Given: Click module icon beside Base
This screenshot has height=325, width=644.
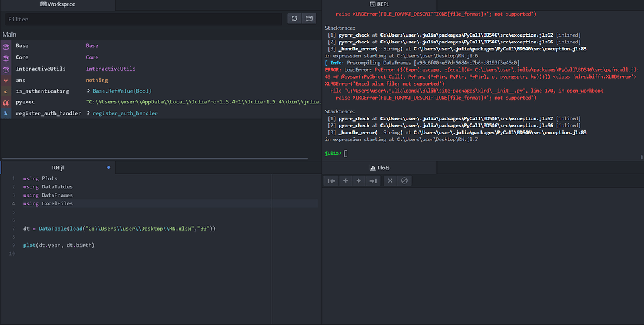Looking at the screenshot, I should point(6,47).
